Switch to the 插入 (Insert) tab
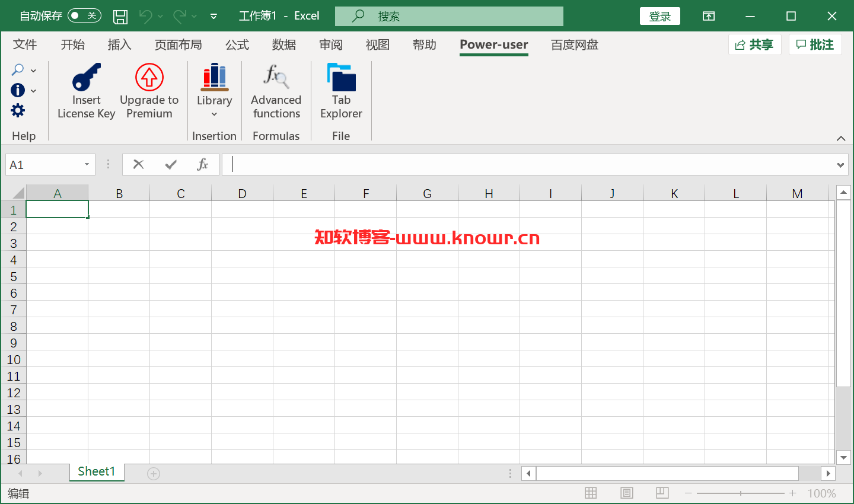The image size is (854, 504). tap(119, 44)
